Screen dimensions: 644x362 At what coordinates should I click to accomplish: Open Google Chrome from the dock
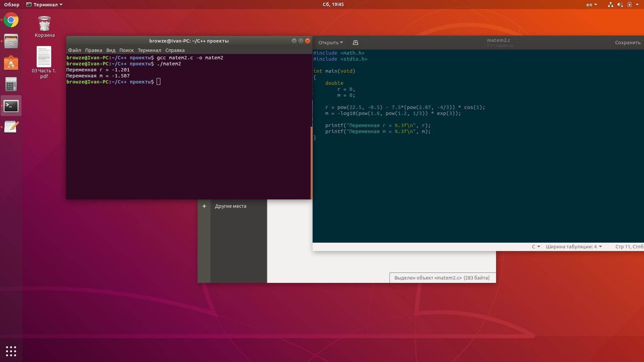pyautogui.click(x=11, y=20)
